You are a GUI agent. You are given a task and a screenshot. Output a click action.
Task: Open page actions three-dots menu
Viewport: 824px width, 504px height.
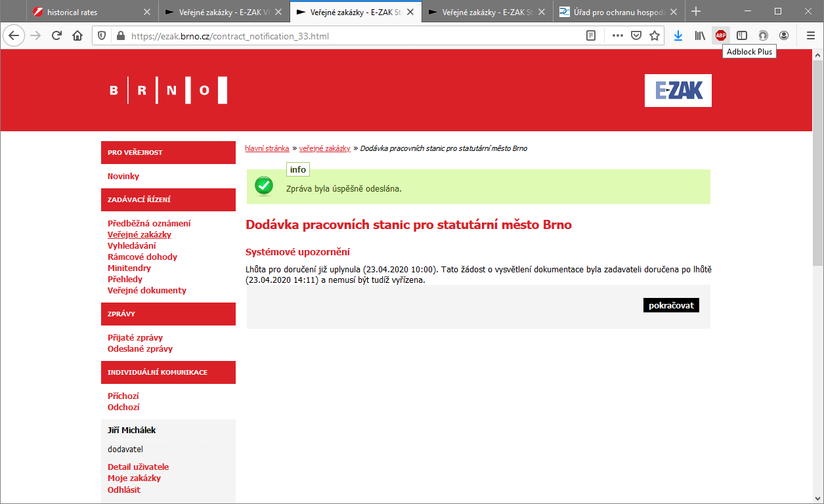(x=617, y=36)
